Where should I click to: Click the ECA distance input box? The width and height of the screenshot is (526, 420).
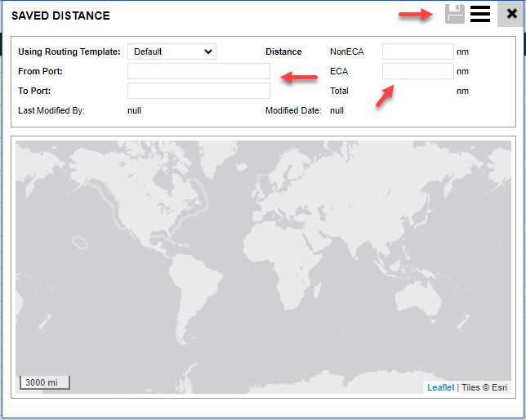tap(417, 71)
